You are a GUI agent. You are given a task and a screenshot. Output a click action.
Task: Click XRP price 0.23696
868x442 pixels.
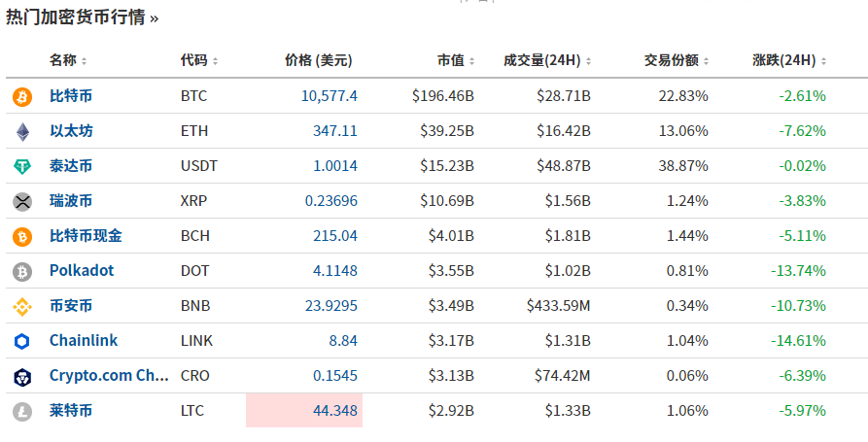coord(331,200)
